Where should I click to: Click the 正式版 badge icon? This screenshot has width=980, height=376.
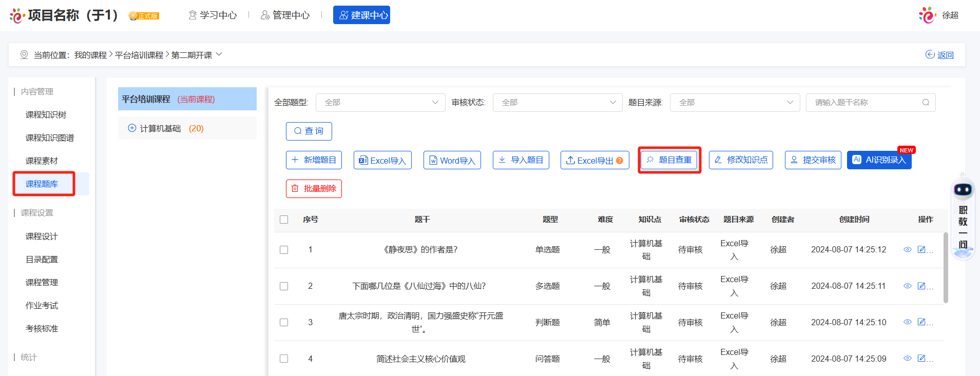144,16
